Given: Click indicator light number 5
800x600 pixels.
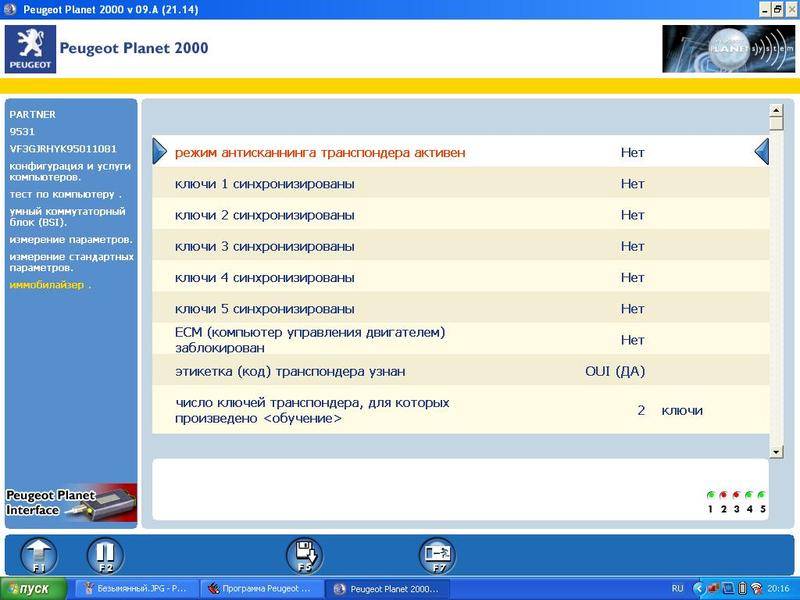Looking at the screenshot, I should click(x=762, y=496).
